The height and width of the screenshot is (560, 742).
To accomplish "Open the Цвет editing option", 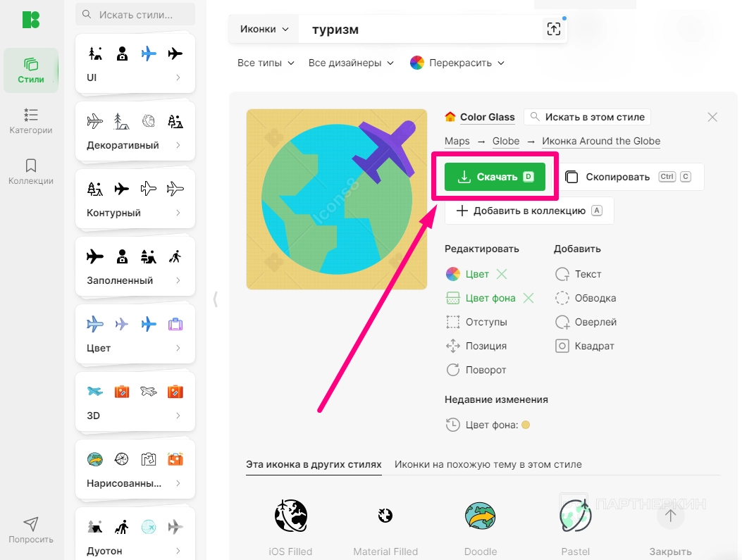I will click(x=467, y=274).
